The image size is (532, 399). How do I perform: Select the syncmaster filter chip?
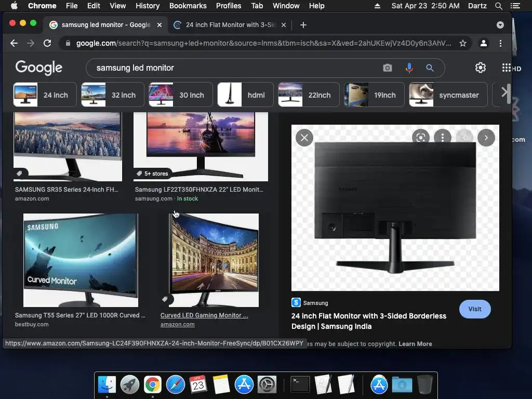pos(448,95)
